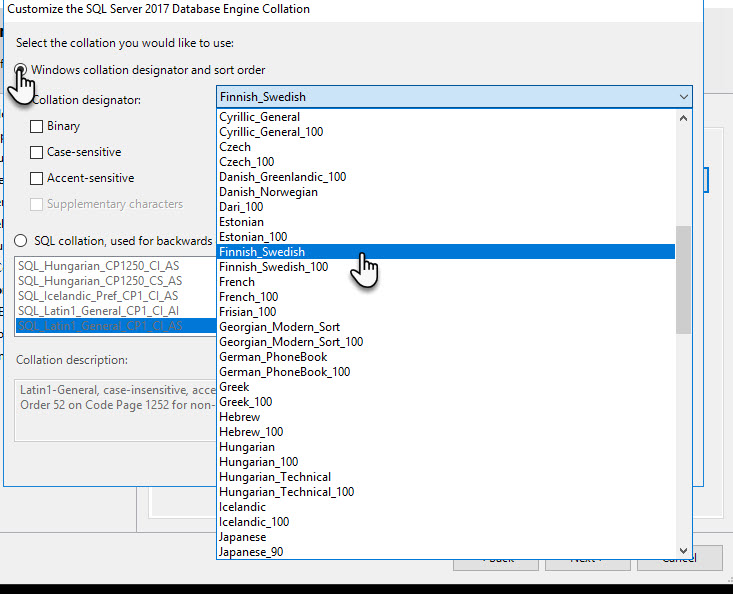
Task: Select SQL_Hungarian_CP1250_CI_AS in SQL collation list
Action: [116, 266]
